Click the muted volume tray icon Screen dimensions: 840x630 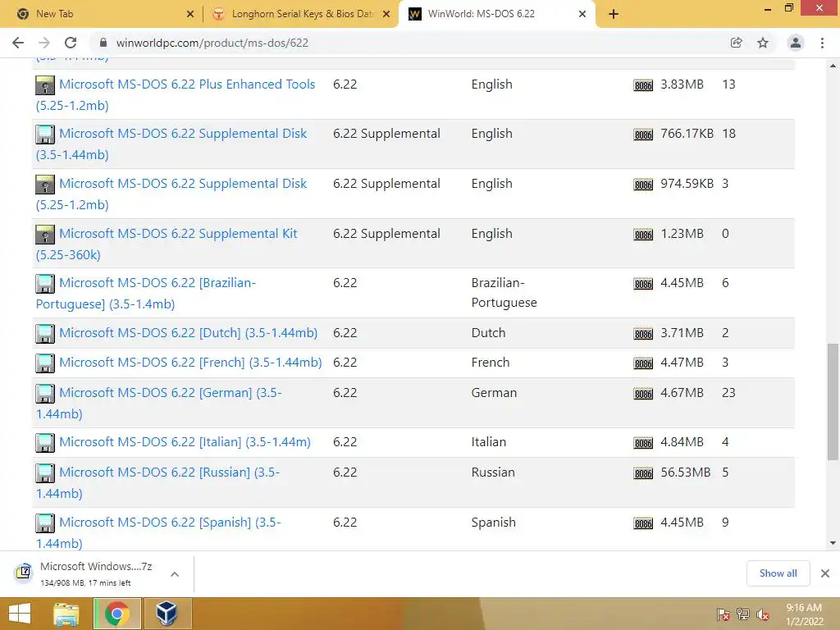(762, 614)
